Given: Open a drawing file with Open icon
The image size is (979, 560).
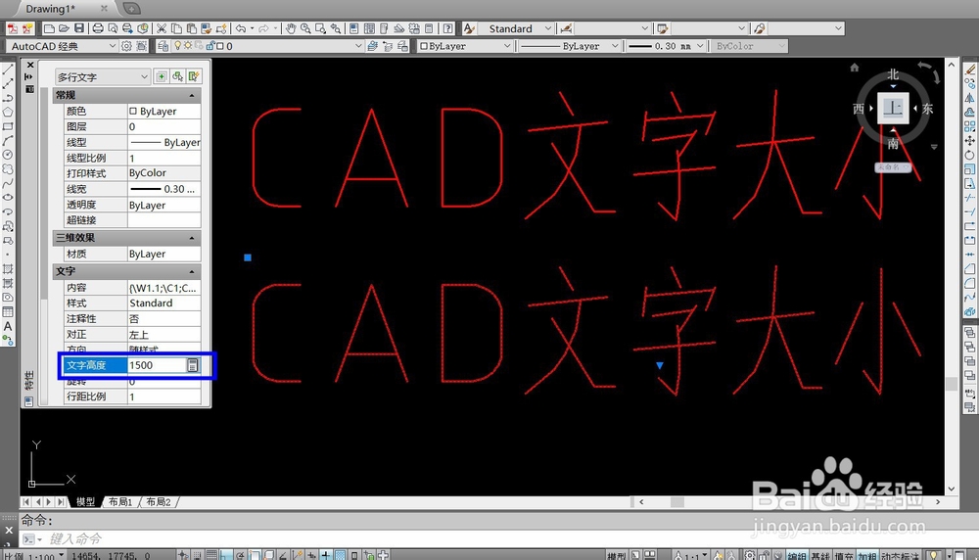Looking at the screenshot, I should (x=64, y=28).
